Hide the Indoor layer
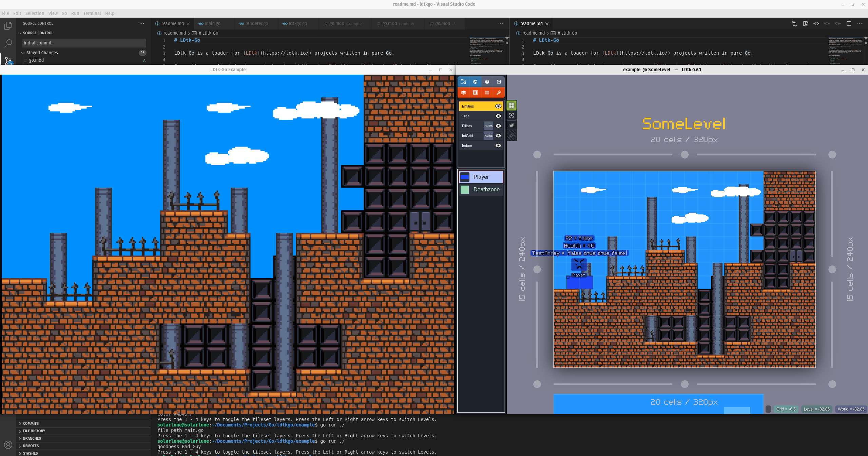Viewport: 868px width, 456px height. coord(498,146)
